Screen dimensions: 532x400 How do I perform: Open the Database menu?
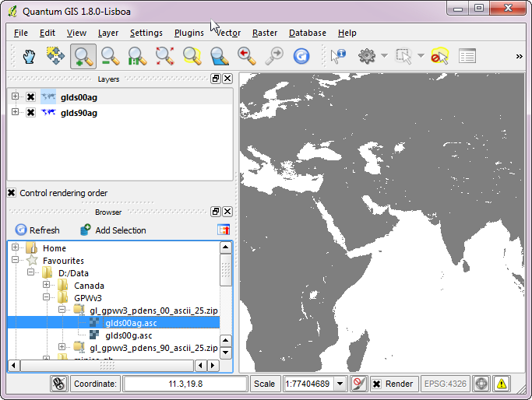coord(308,33)
